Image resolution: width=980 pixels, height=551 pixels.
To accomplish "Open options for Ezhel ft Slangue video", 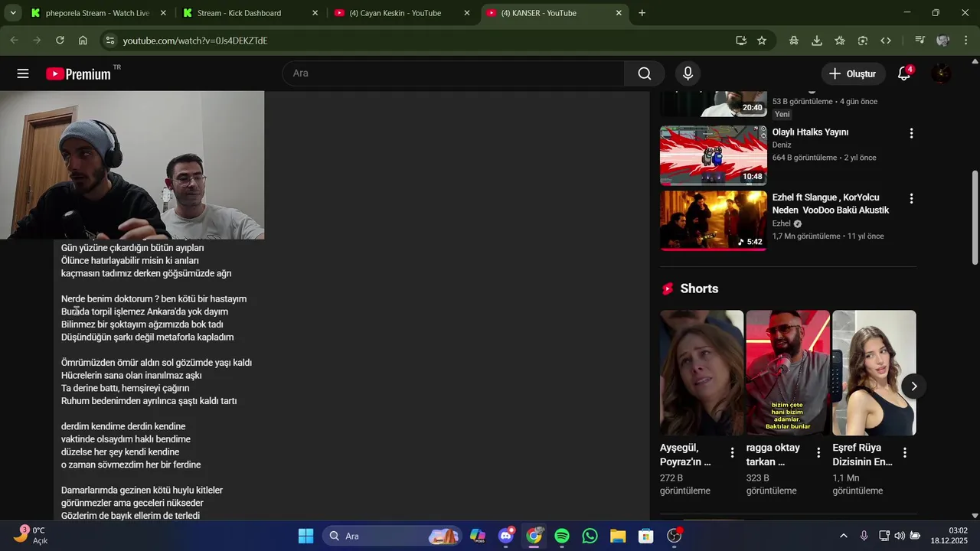I will coord(911,198).
